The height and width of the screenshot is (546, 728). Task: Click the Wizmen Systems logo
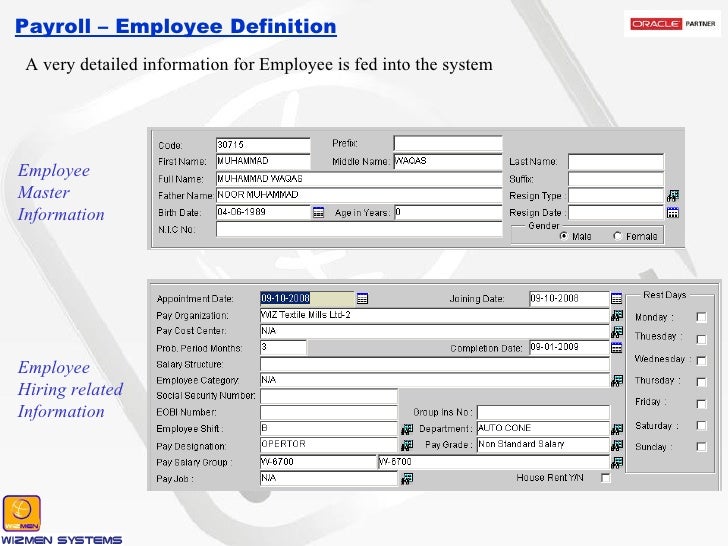61,520
